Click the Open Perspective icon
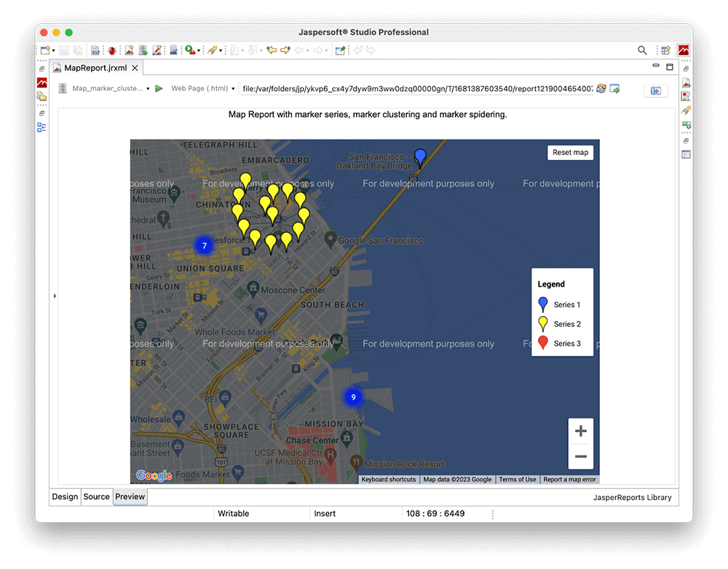728x569 pixels. coord(666,50)
